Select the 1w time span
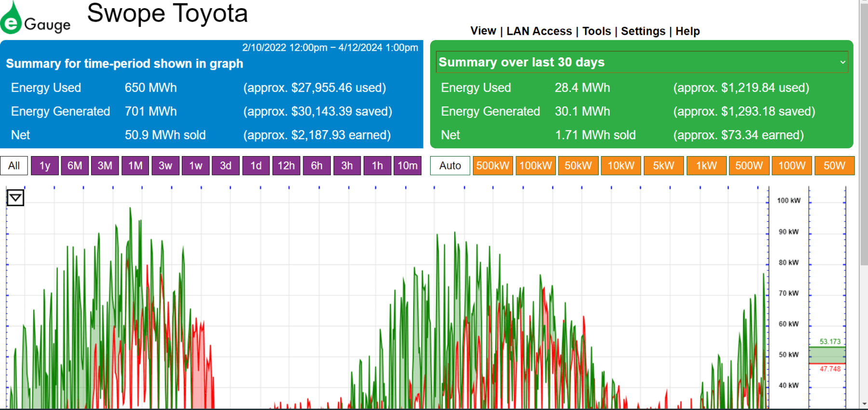Screen dimensions: 868x410 (x=195, y=166)
